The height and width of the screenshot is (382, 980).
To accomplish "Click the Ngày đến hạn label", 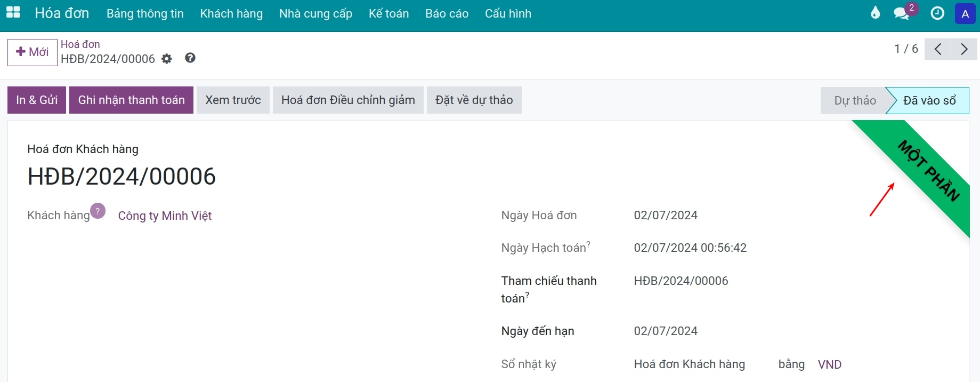I will (538, 331).
